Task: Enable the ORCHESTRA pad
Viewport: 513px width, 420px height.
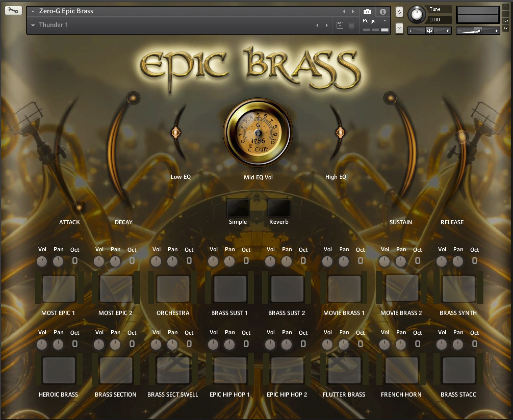Action: tap(173, 288)
